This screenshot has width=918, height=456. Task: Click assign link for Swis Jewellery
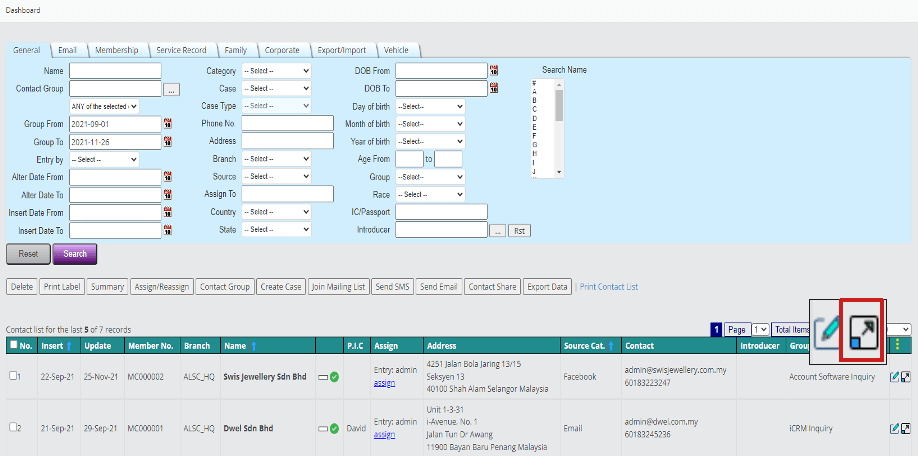tap(384, 383)
